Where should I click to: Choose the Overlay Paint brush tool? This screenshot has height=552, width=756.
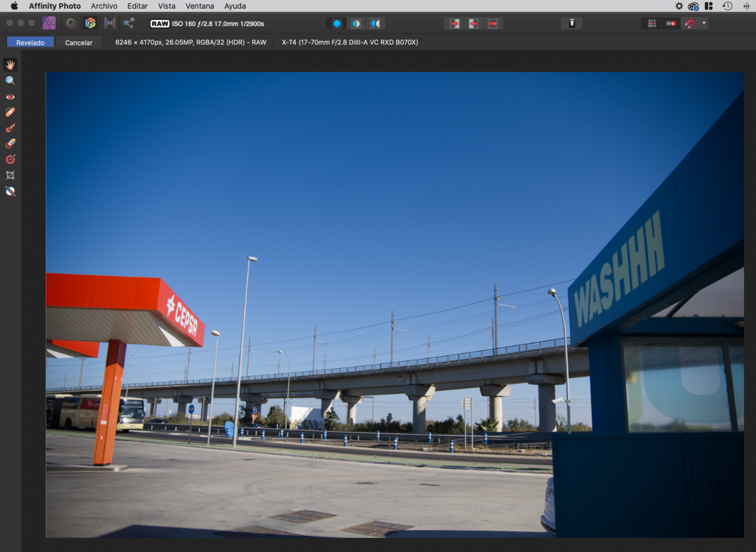coord(10,128)
